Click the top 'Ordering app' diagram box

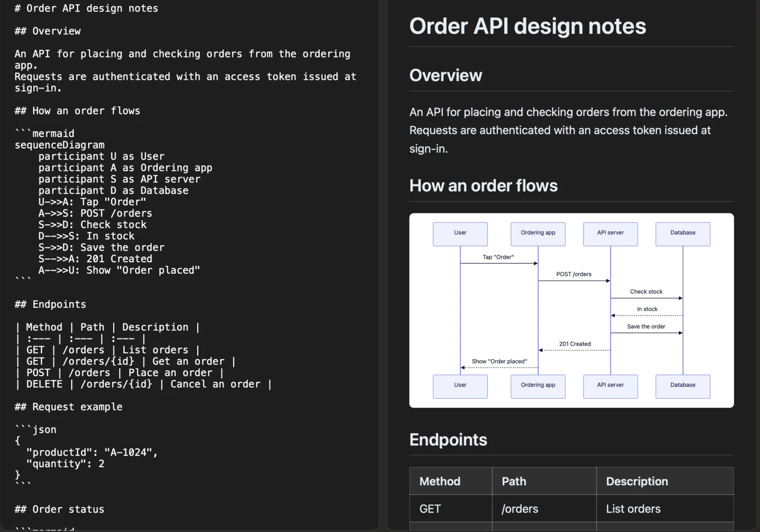[538, 234]
